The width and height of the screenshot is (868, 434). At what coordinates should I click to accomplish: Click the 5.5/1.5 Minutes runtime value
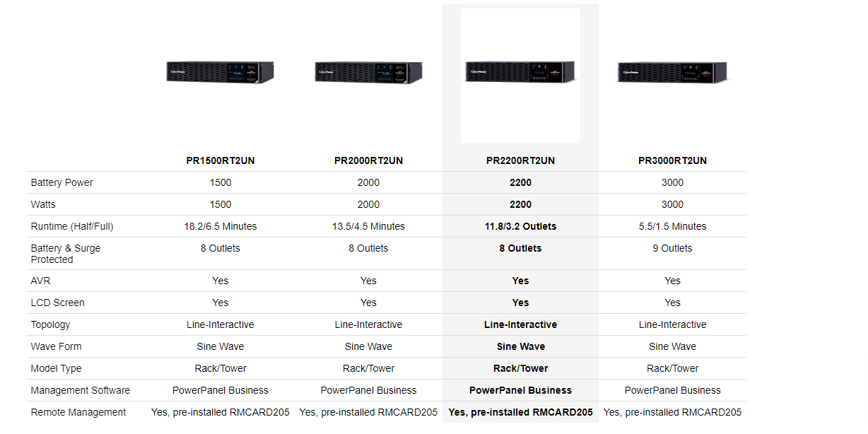[672, 226]
